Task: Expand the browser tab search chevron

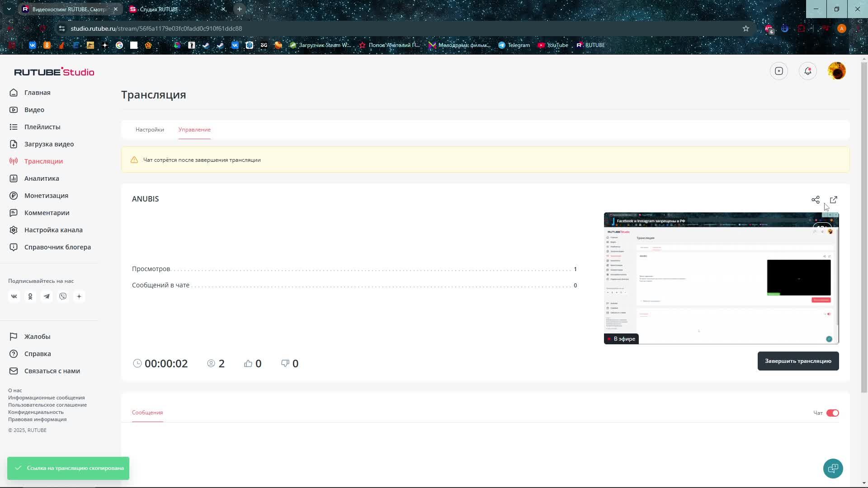Action: click(9, 9)
